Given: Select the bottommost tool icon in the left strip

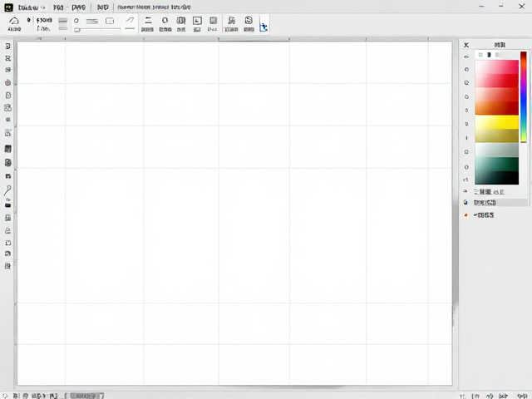Looking at the screenshot, I should click(x=7, y=266).
